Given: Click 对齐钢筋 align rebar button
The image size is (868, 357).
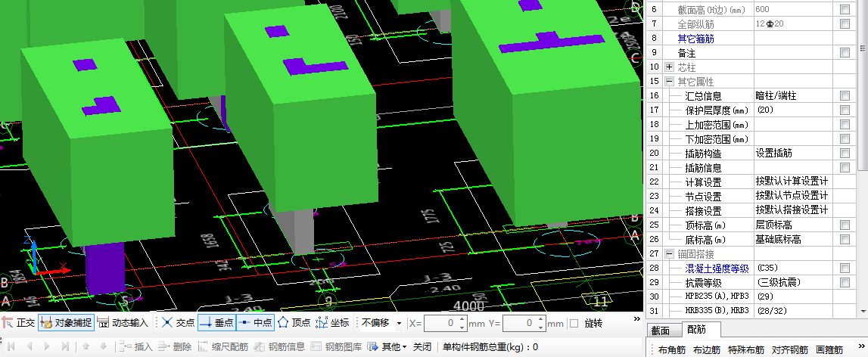Looking at the screenshot, I should (x=790, y=349).
